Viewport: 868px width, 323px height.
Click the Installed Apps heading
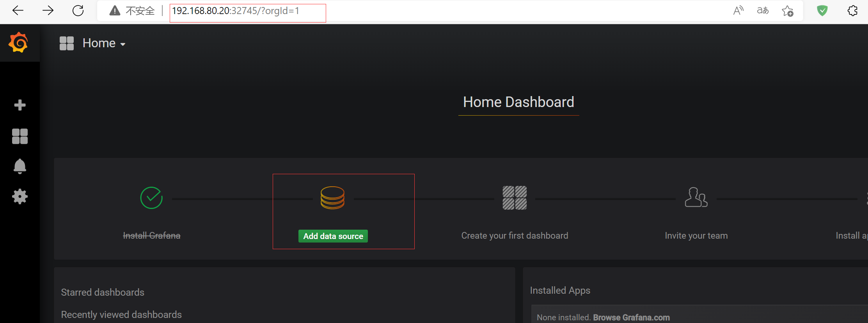[x=560, y=290]
